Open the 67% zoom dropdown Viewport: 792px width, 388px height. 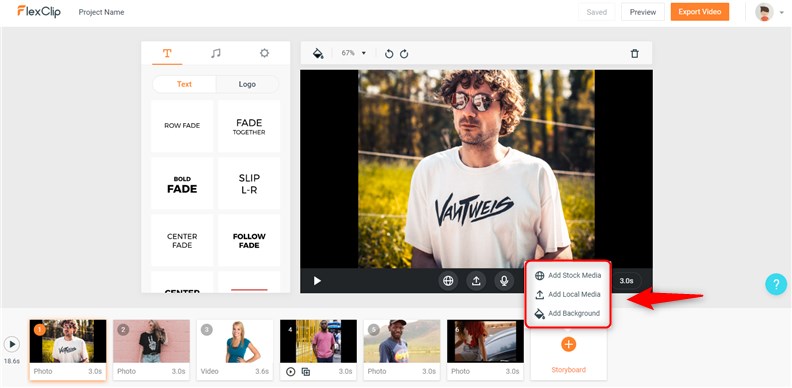tap(354, 53)
